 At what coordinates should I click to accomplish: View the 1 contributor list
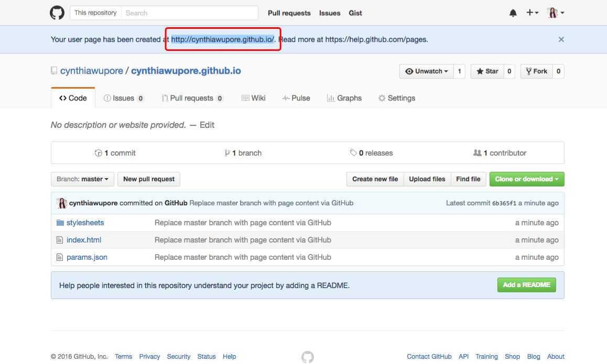(500, 153)
